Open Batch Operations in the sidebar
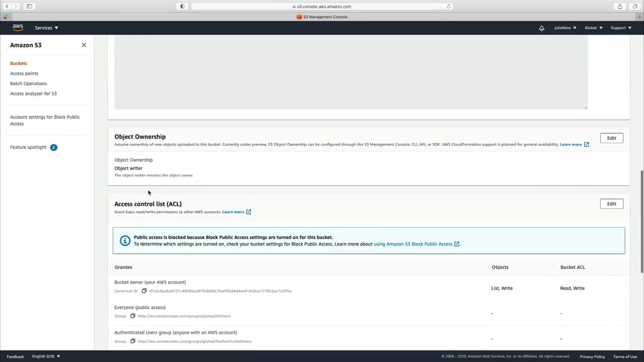The height and width of the screenshot is (362, 644). click(x=28, y=84)
